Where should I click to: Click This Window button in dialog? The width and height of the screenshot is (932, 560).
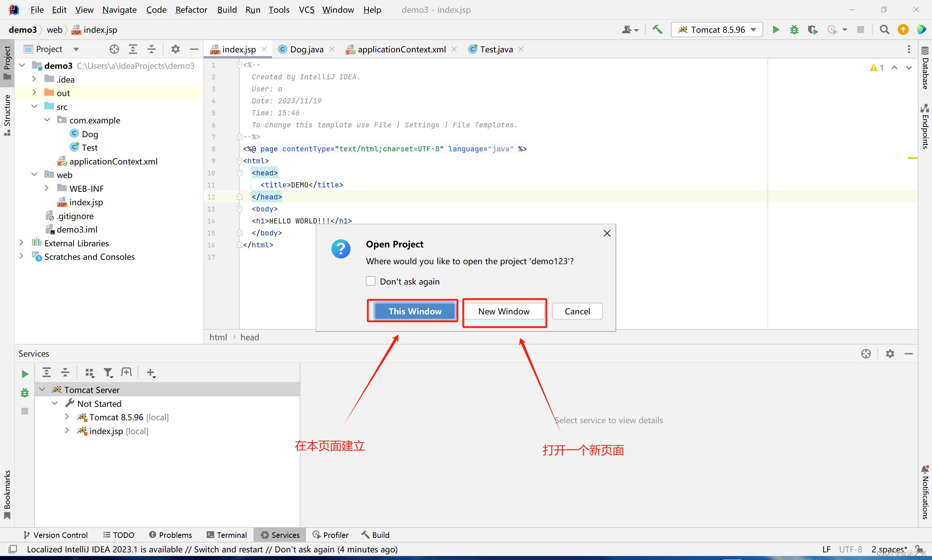coord(413,311)
